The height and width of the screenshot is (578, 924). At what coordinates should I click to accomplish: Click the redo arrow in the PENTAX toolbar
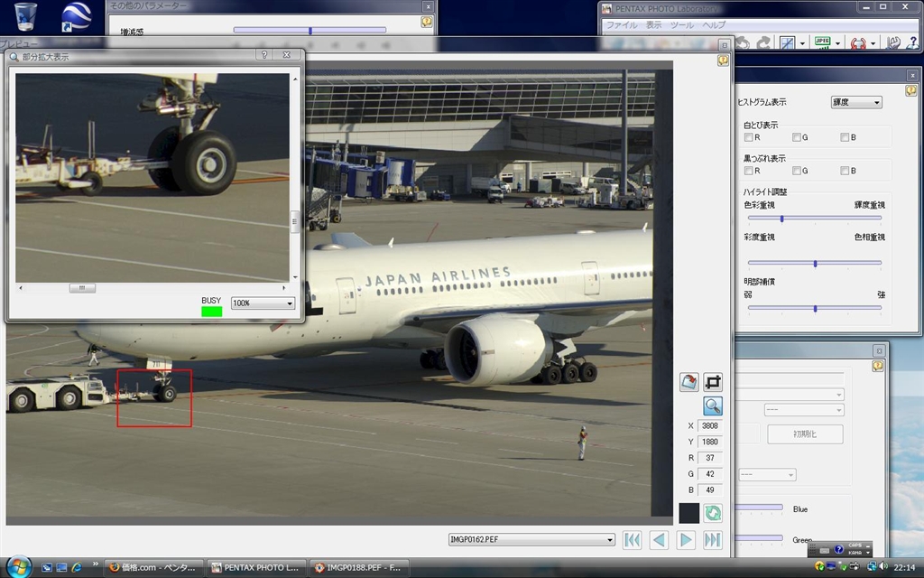763,42
